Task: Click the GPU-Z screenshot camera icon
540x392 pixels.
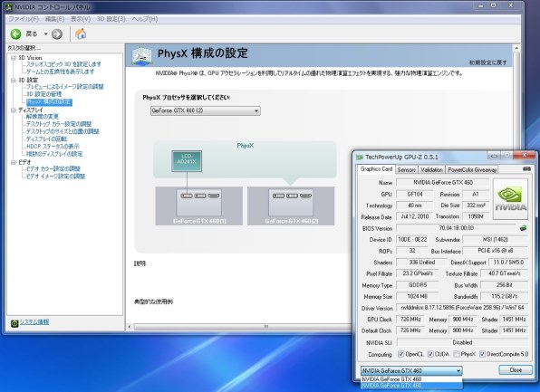Action: click(526, 169)
